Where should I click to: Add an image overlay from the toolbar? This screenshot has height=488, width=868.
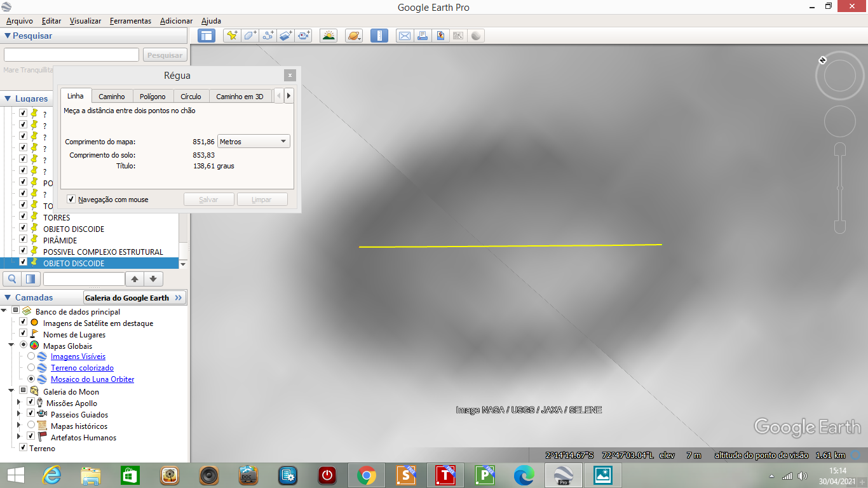point(285,36)
